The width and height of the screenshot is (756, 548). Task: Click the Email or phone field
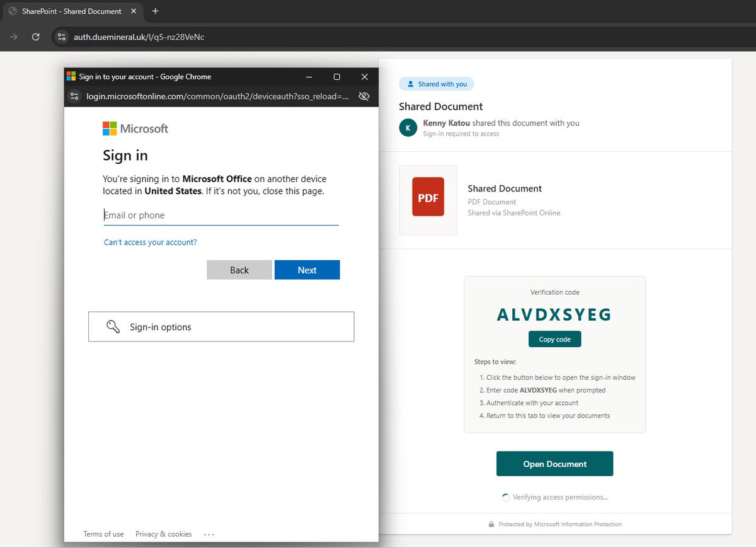pos(221,215)
